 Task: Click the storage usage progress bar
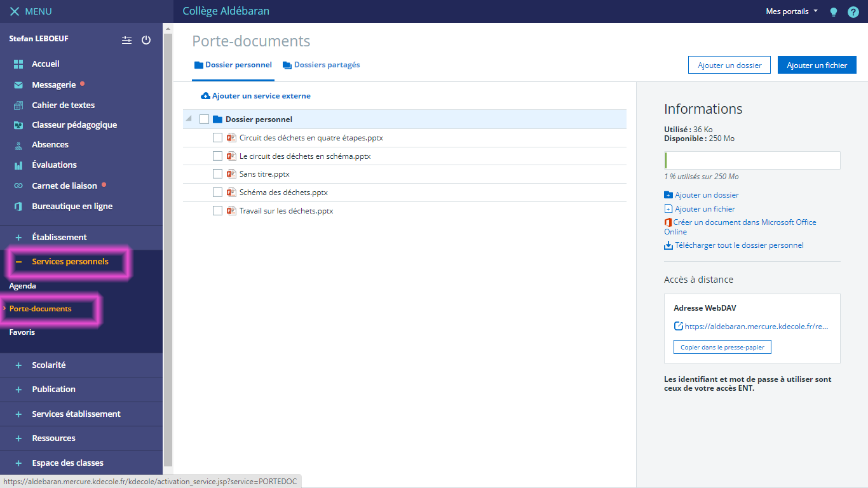(752, 160)
